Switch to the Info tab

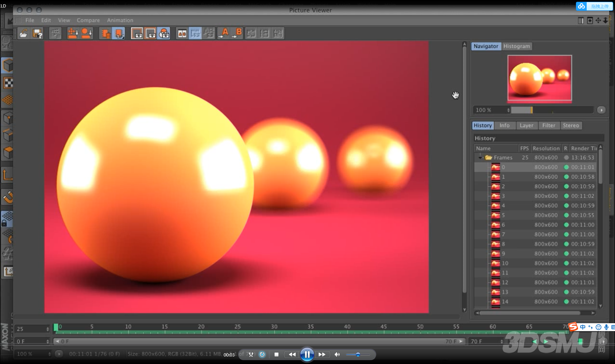coord(505,126)
